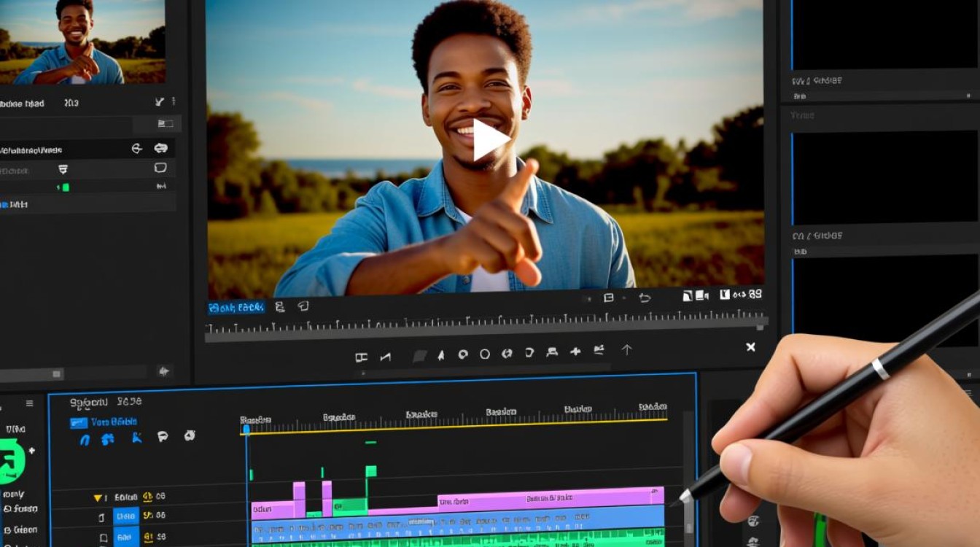980x547 pixels.
Task: Click the rounded rectangle icon in the left panel
Action: 160,168
